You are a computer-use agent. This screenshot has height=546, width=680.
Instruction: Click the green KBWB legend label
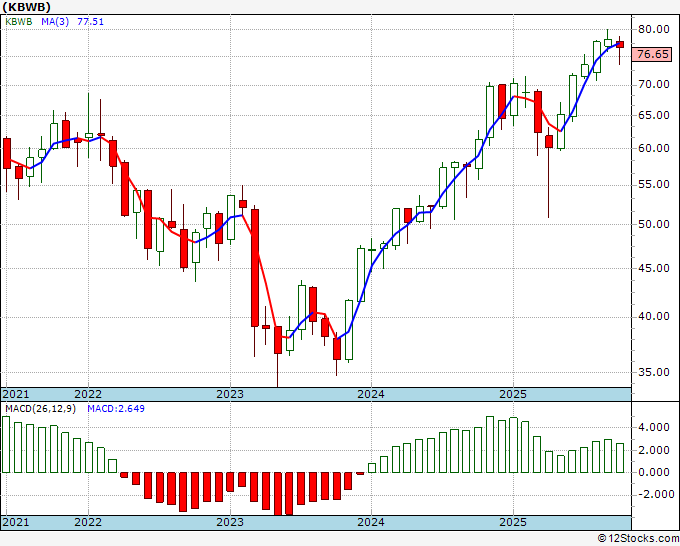click(x=19, y=22)
